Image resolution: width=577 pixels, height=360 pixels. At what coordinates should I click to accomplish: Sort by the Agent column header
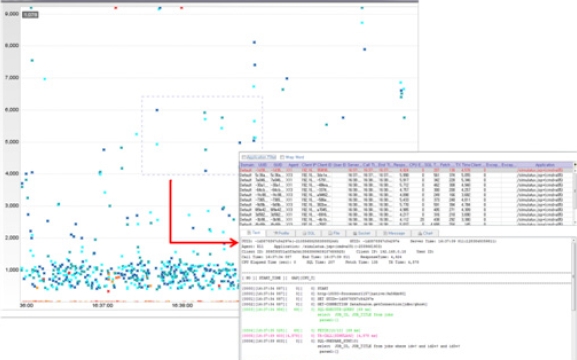pos(293,165)
